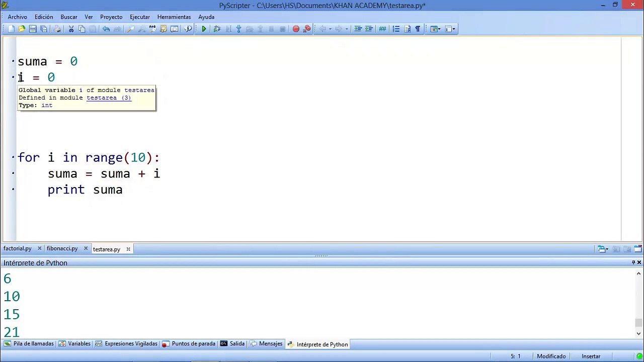Image resolution: width=644 pixels, height=362 pixels.
Task: Switch to the factorial.py tab
Action: 18,248
